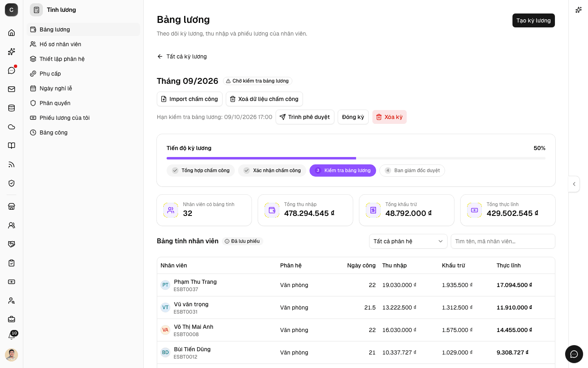Click the payroll progress bar
Image resolution: width=588 pixels, height=368 pixels.
tap(356, 158)
